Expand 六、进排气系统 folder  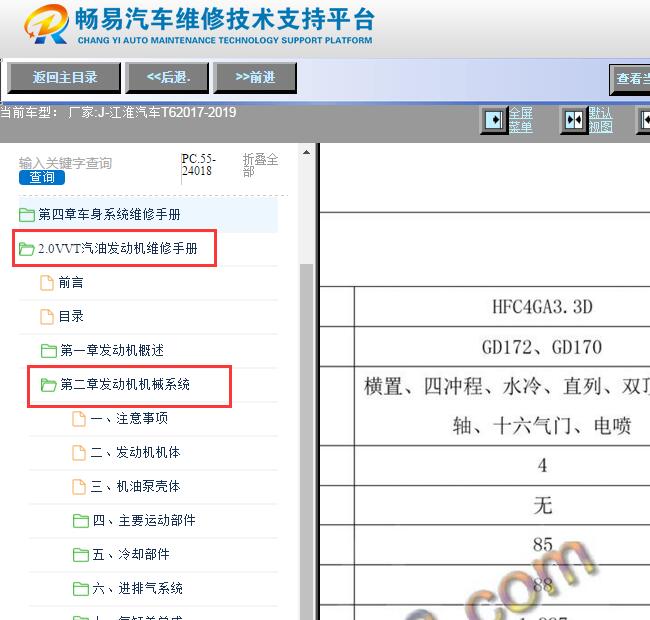[138, 589]
